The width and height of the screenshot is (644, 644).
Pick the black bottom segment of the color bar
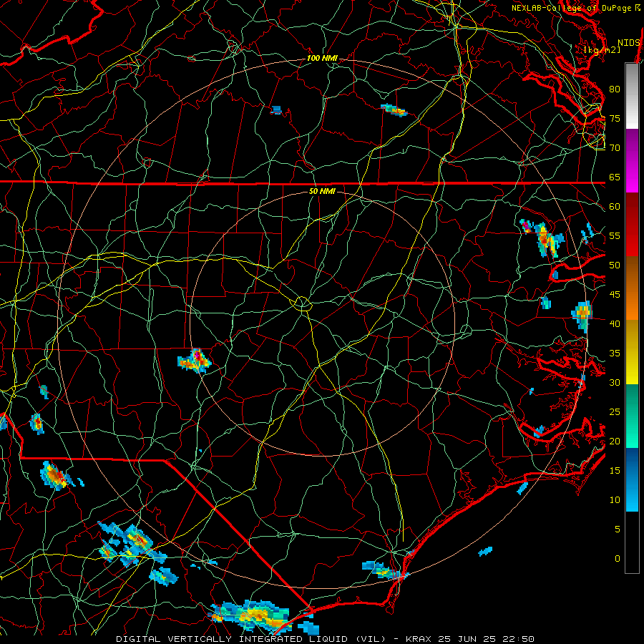point(632,542)
